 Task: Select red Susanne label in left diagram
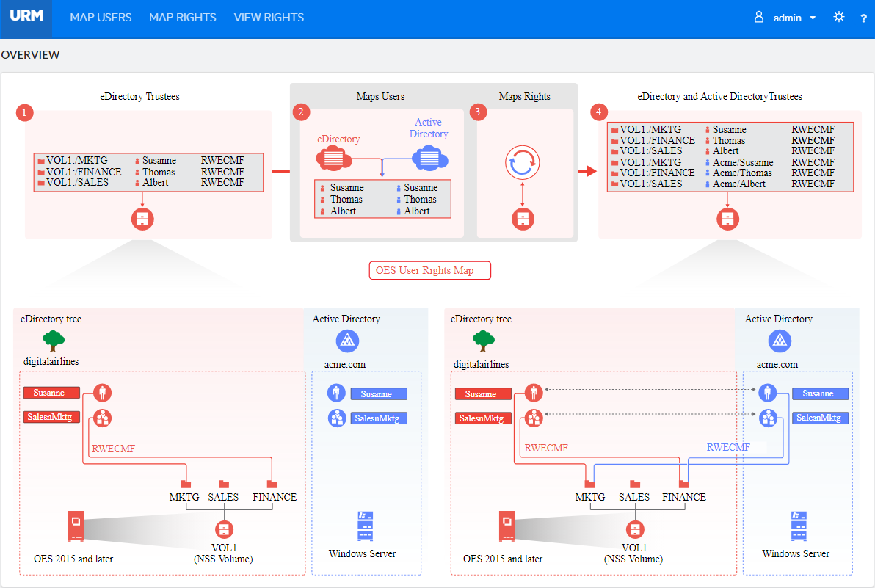(x=49, y=393)
